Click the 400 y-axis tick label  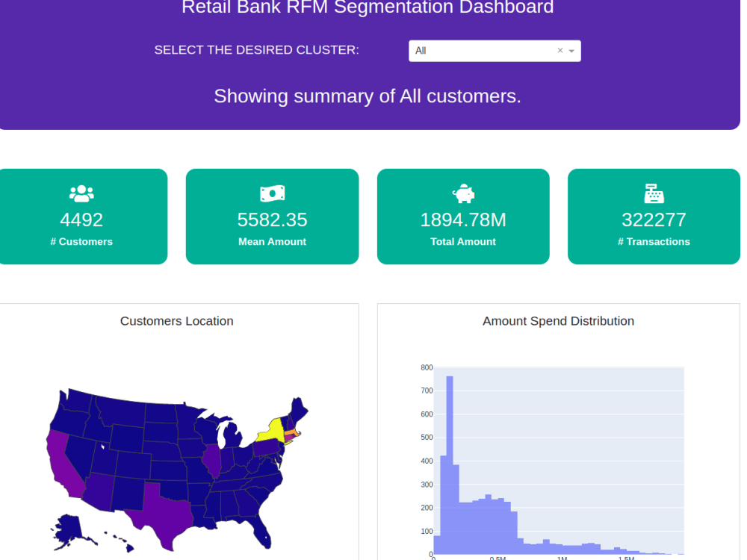click(427, 461)
